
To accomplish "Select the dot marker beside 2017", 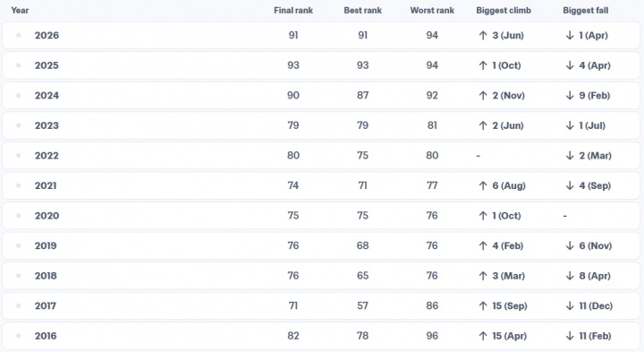I will 19,305.
